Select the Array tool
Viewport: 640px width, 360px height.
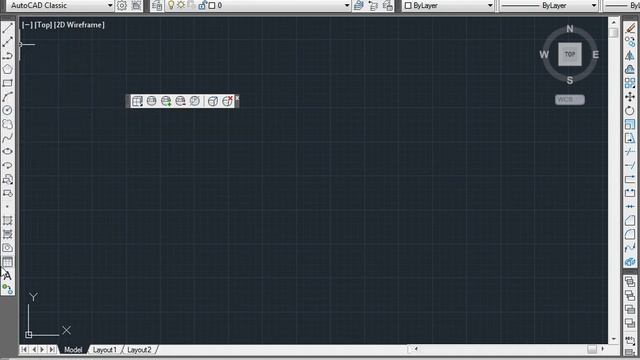[630, 83]
